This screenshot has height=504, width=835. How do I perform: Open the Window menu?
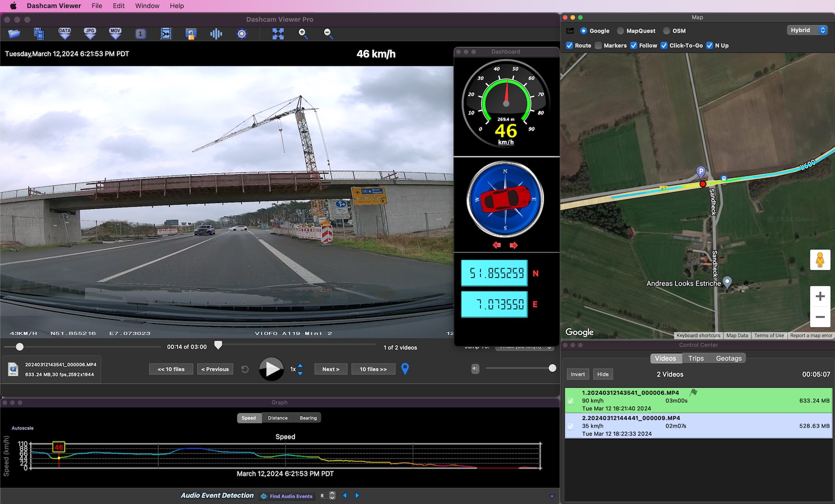coord(147,6)
